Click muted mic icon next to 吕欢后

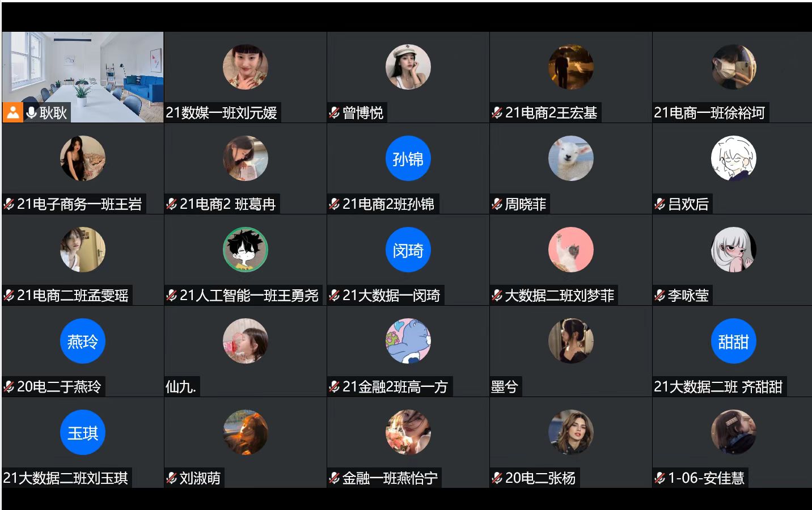pyautogui.click(x=660, y=204)
